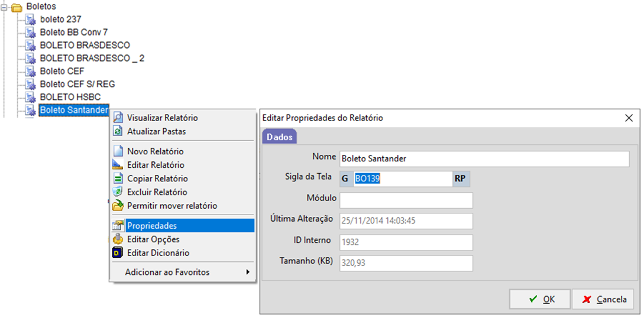The image size is (644, 318).
Task: Collapse the Boletos folder tree node
Action: tap(5, 7)
